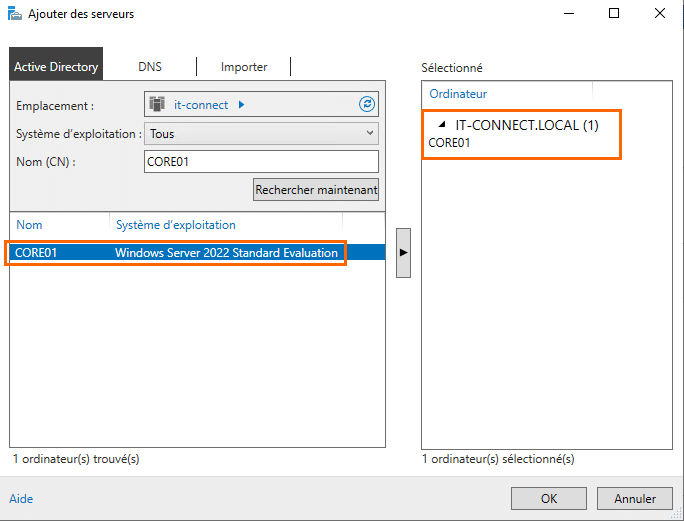The height and width of the screenshot is (521, 684).
Task: Open the DNS tab
Action: [150, 66]
